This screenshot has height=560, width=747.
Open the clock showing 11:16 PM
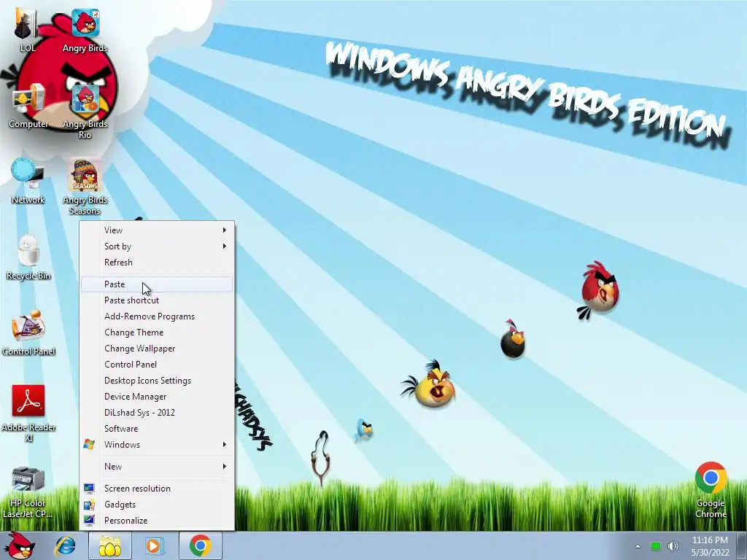point(710,546)
